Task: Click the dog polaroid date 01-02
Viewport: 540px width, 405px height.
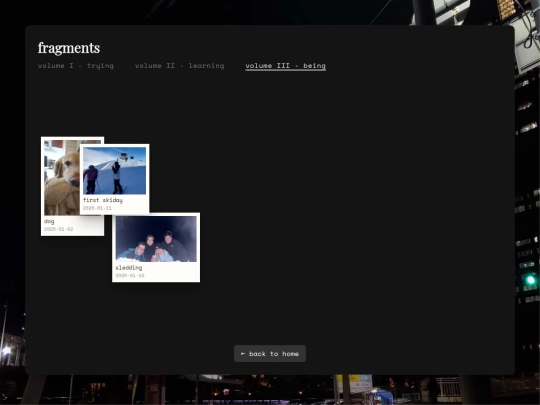Action: point(59,229)
